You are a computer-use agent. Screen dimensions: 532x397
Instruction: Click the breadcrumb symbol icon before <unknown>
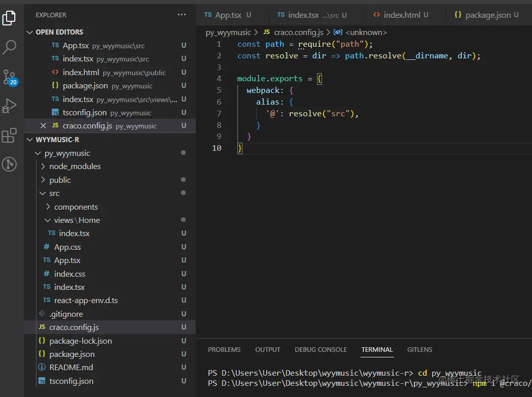338,32
